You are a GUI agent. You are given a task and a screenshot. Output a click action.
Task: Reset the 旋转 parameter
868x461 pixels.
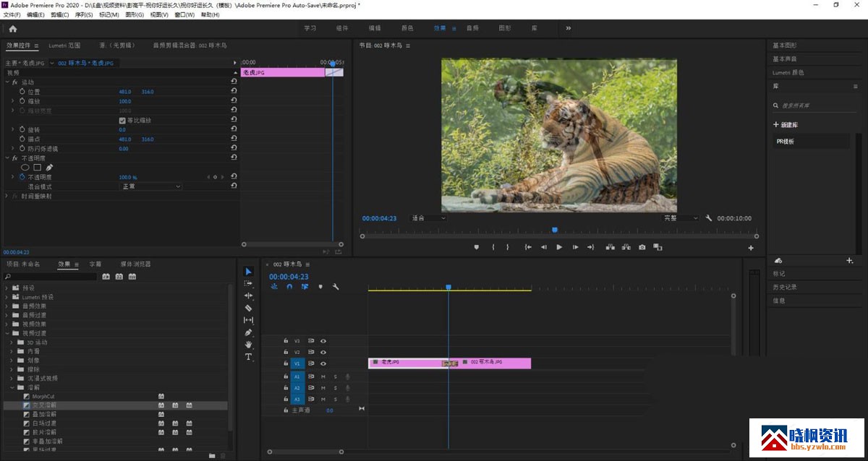coord(234,129)
